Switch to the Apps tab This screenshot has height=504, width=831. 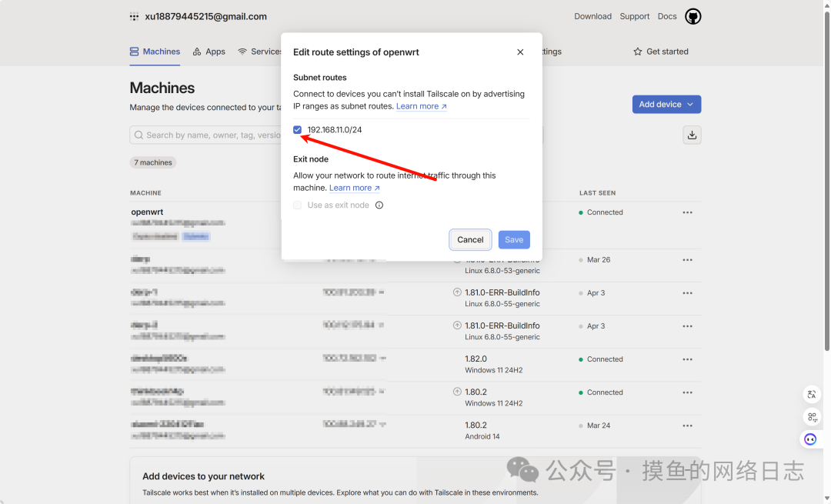(209, 52)
